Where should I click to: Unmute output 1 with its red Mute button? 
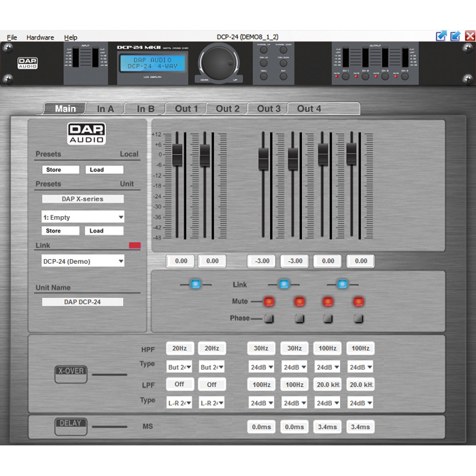click(x=269, y=301)
